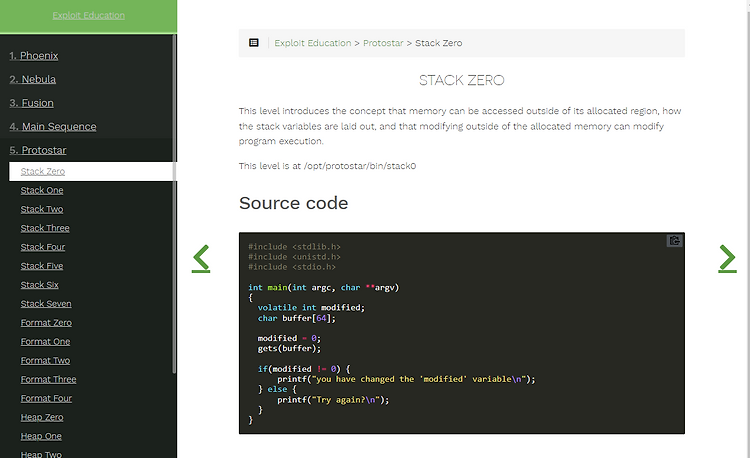The image size is (750, 458).
Task: Open the Stack Seven level
Action: pos(46,304)
